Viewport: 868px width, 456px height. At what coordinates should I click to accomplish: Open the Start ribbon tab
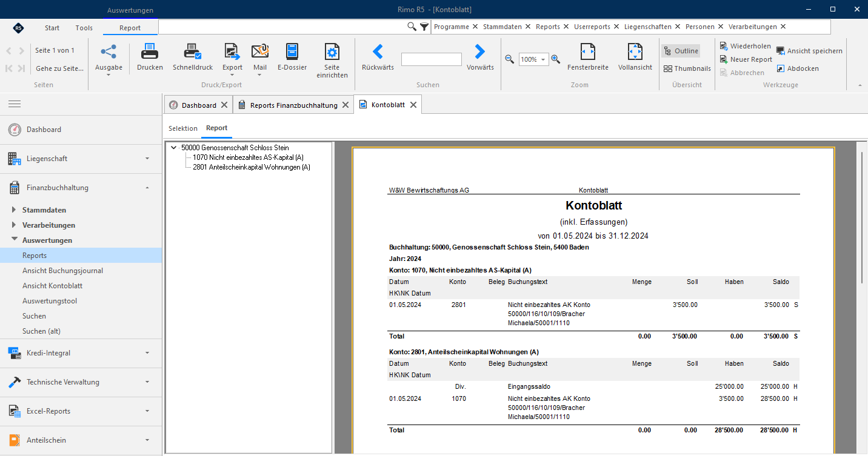click(52, 28)
